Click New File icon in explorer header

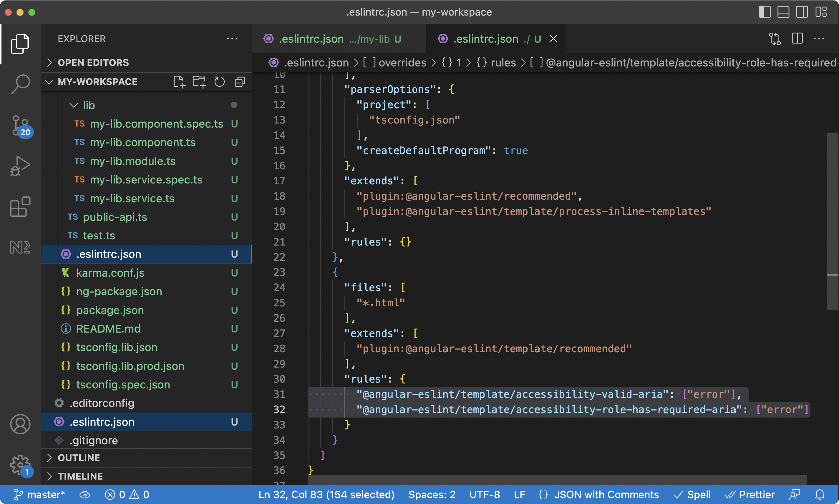179,82
